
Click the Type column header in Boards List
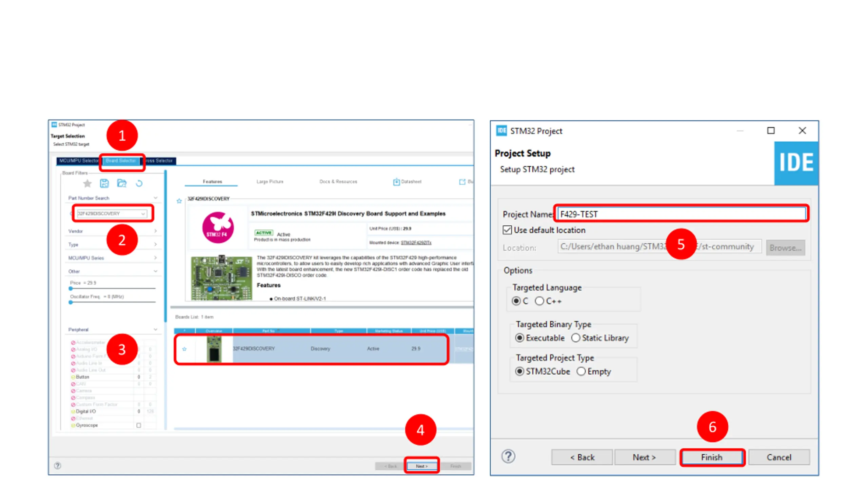(338, 331)
